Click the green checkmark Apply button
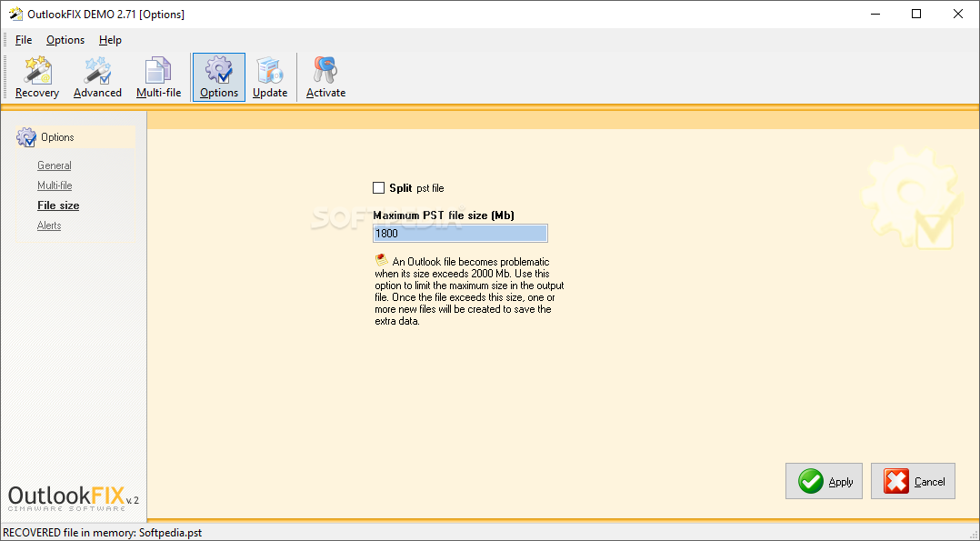 [x=824, y=481]
